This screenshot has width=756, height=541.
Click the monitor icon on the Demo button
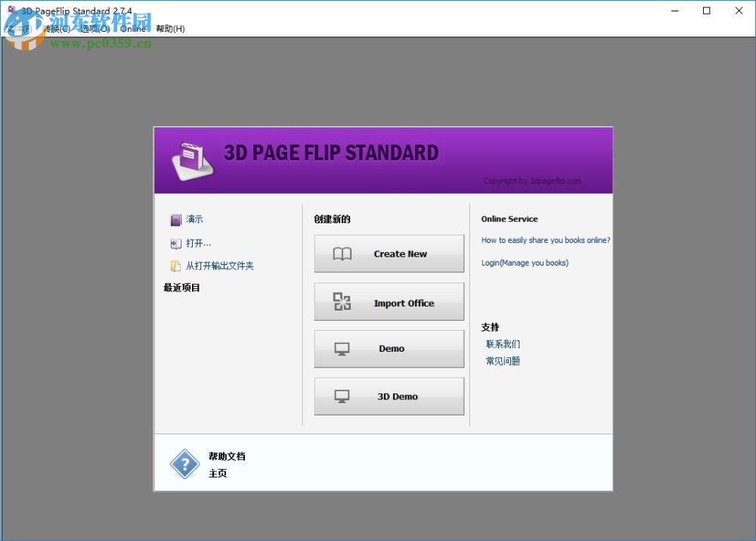coord(342,348)
